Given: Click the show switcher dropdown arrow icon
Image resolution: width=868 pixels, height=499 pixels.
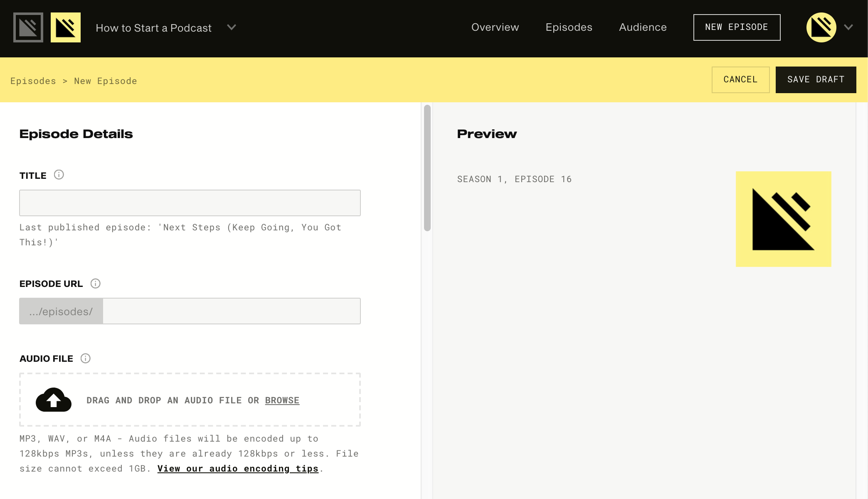Looking at the screenshot, I should [x=231, y=28].
